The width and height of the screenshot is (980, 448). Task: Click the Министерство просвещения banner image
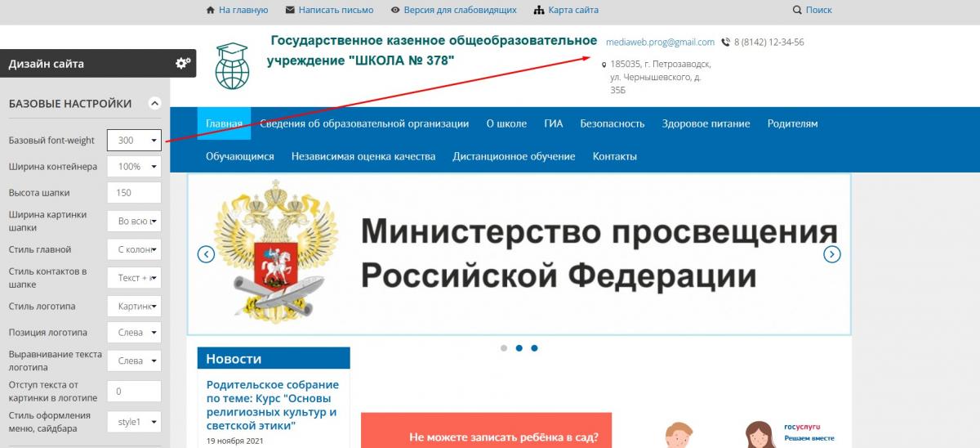click(519, 254)
